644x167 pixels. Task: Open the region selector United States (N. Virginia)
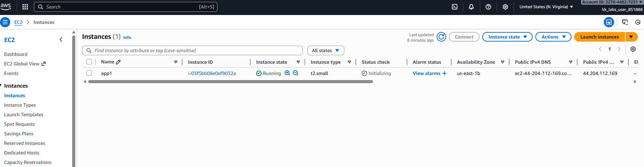tap(546, 7)
